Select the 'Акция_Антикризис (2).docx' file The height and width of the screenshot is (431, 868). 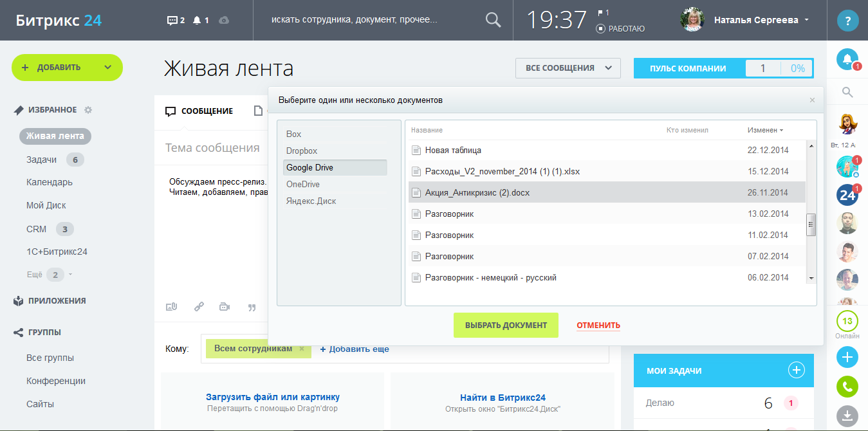(477, 192)
